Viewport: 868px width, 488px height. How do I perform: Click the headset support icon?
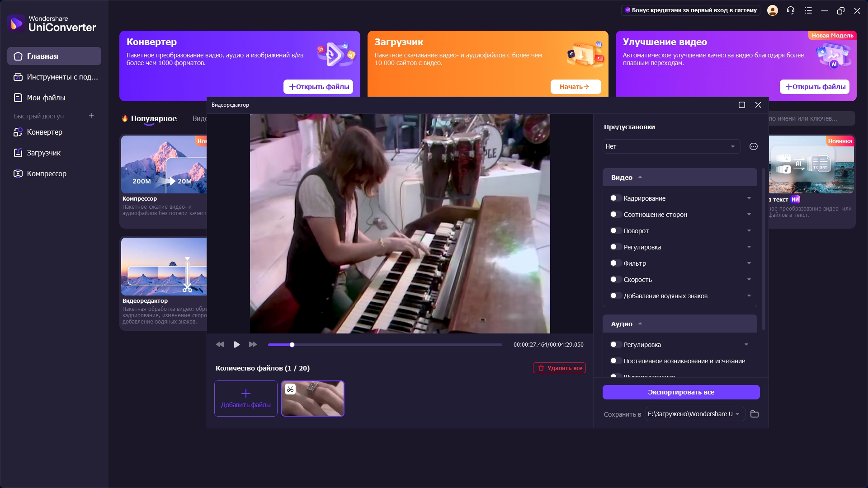point(790,10)
